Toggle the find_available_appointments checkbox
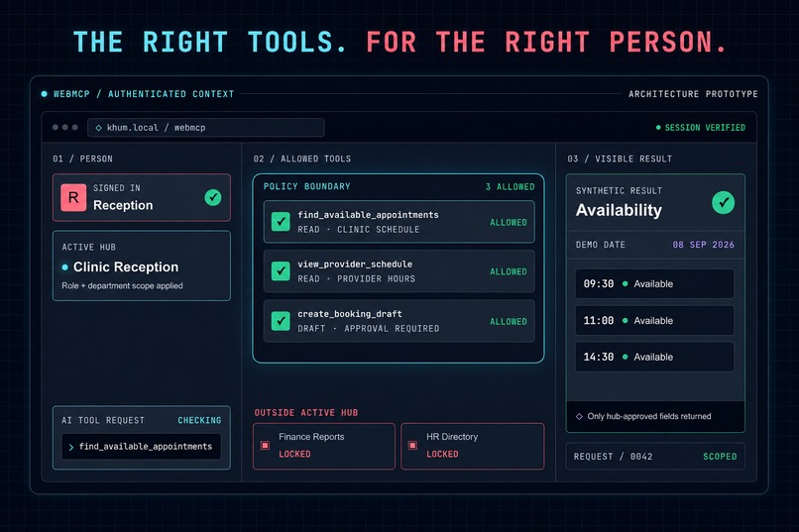The width and height of the screenshot is (799, 532). pos(281,222)
